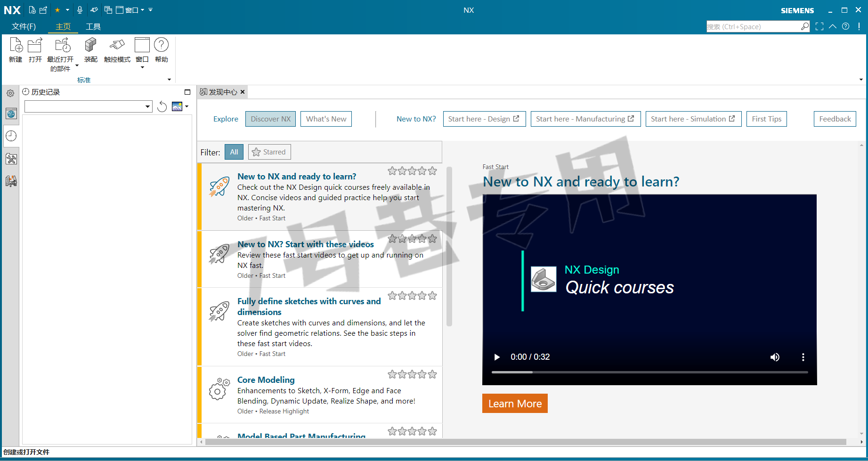Toggle full screen mode icon
Viewport: 868px width, 461px height.
click(x=819, y=26)
